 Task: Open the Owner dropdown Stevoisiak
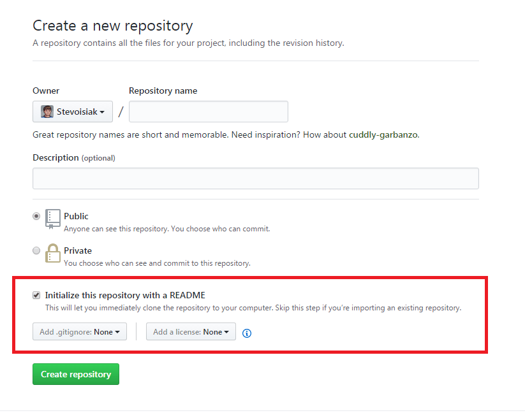(x=73, y=112)
